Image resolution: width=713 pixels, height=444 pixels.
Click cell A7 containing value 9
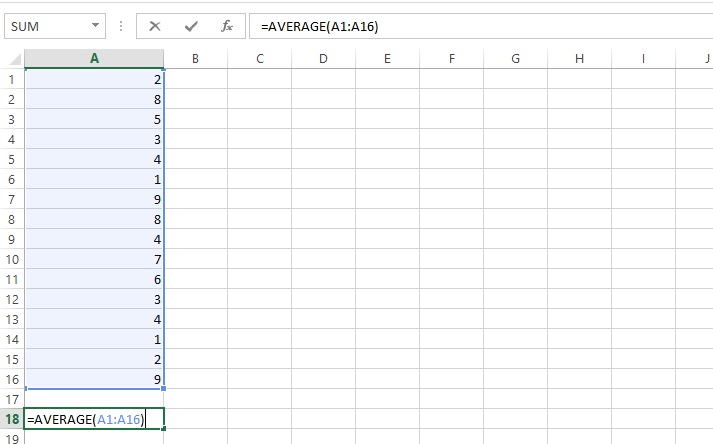click(x=94, y=199)
